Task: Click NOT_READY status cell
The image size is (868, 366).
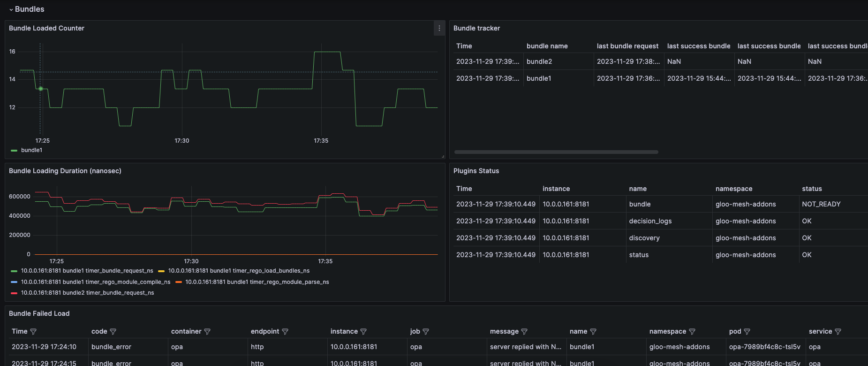Action: [833, 204]
